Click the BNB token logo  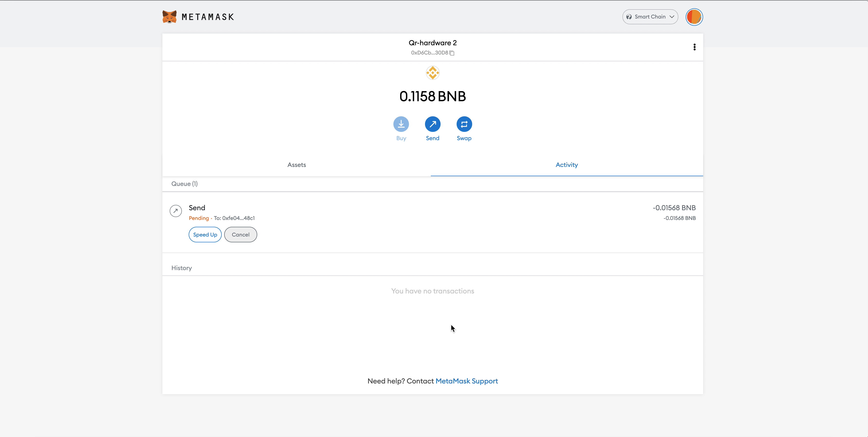[x=433, y=73]
